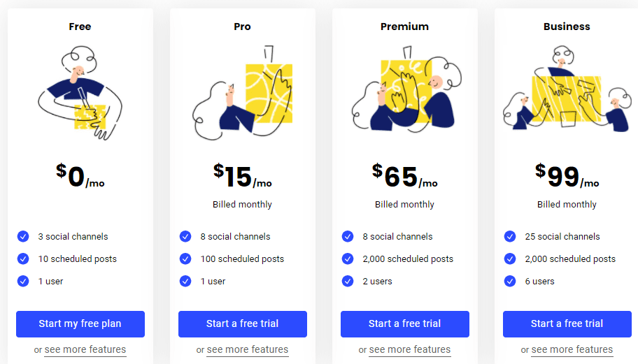Viewport: 638px width, 364px height.
Task: Click the Pro plan illustration
Action: click(243, 93)
